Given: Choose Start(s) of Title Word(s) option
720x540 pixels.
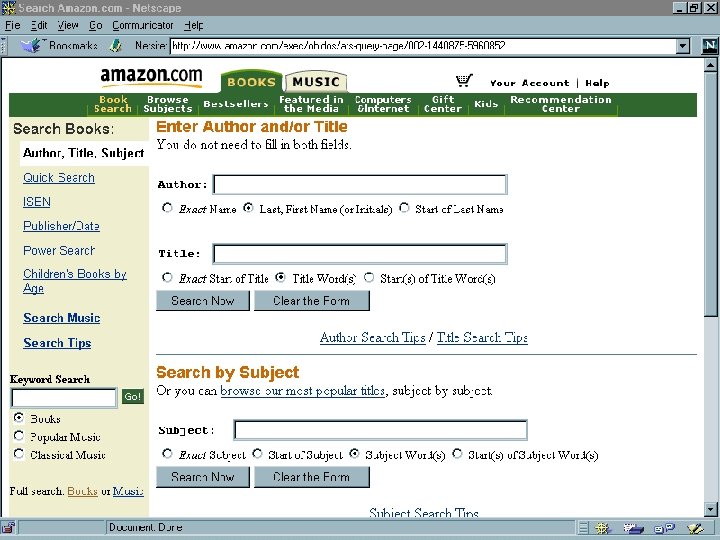Looking at the screenshot, I should tap(369, 278).
